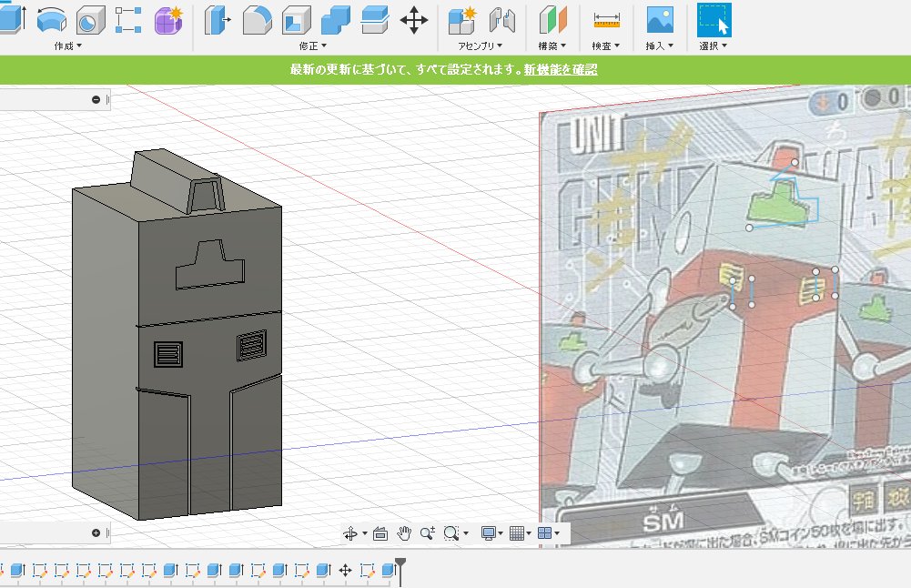Activate the Measure tool
Screen dimensions: 911x588
click(x=606, y=20)
